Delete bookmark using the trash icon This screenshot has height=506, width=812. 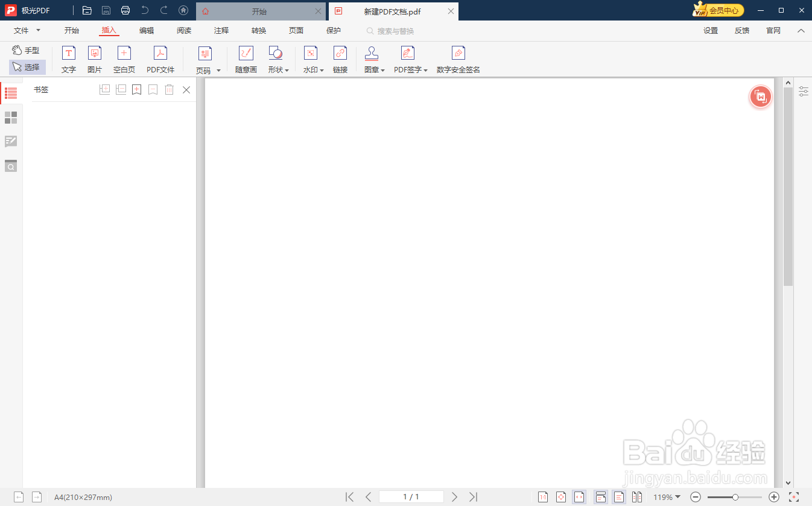pos(170,90)
